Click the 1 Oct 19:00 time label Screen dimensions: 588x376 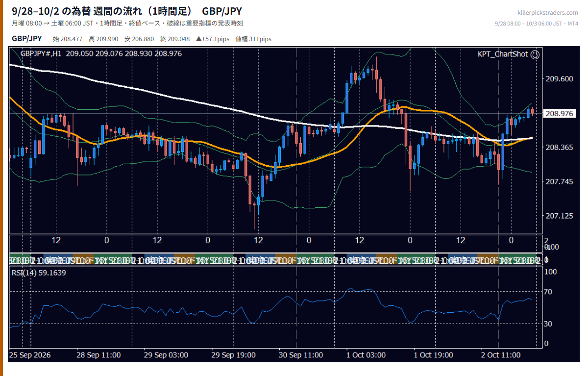point(433,355)
